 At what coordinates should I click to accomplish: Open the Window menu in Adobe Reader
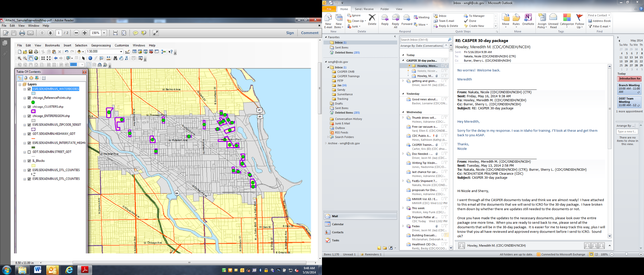click(33, 26)
